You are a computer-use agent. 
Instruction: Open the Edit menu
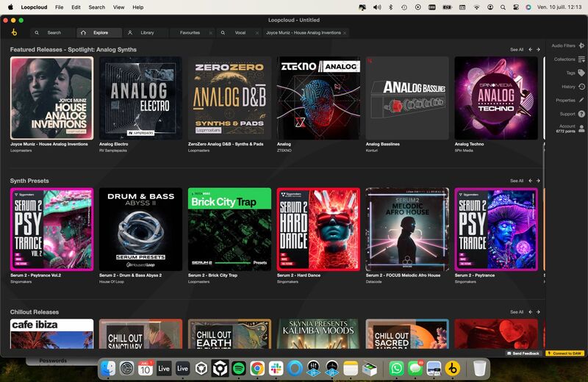coord(76,7)
